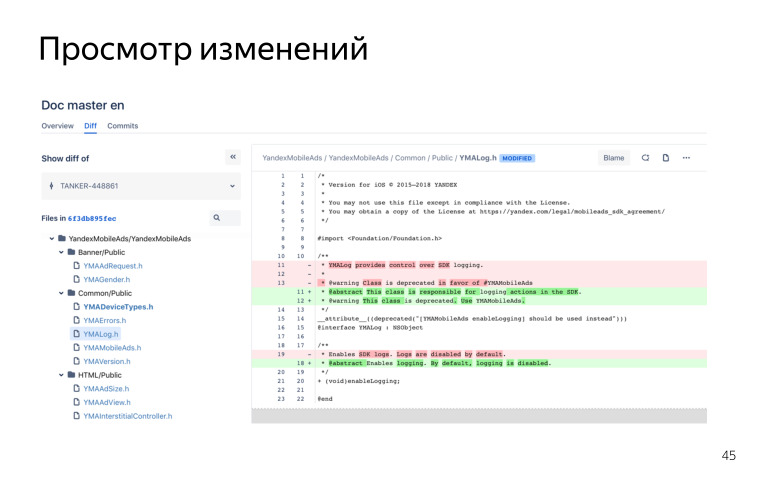The width and height of the screenshot is (774, 484).
Task: Click the Show diff of label
Action: tap(65, 158)
